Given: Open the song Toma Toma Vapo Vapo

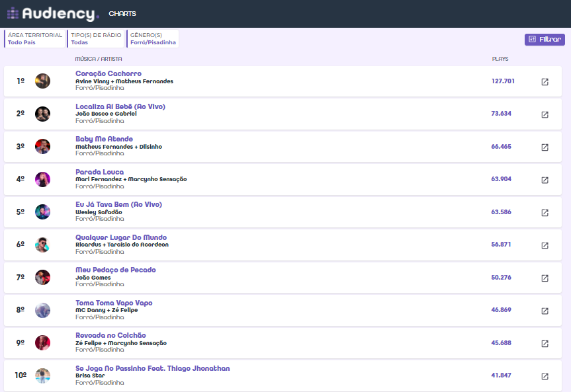Looking at the screenshot, I should [x=114, y=303].
